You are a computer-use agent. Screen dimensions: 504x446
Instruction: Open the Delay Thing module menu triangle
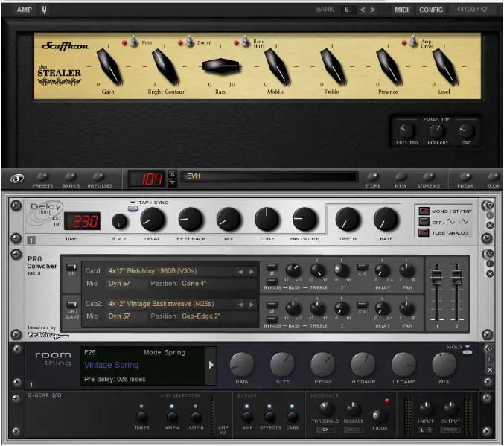pyautogui.click(x=489, y=205)
